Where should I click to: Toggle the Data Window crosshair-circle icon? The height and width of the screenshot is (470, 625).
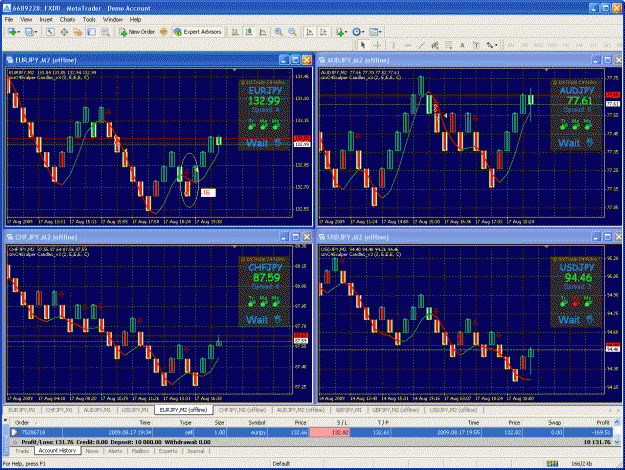[64, 32]
